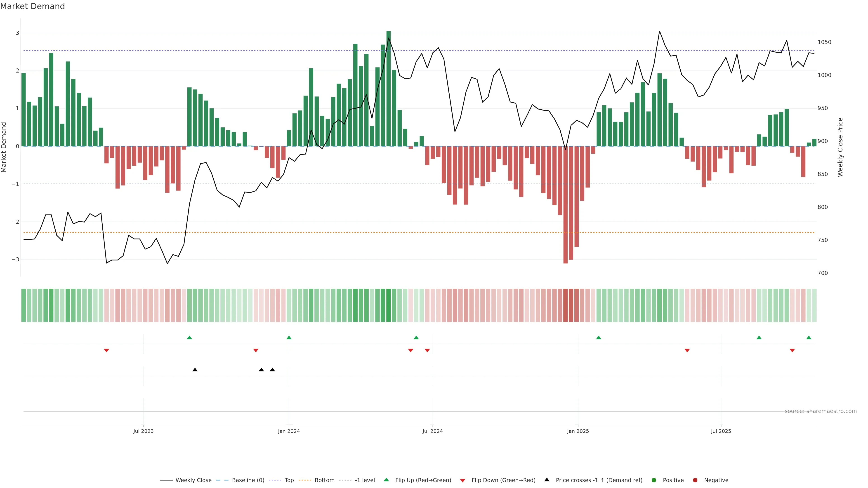Click the Jan 2025 x-axis label
The image size is (868, 488).
(x=578, y=431)
